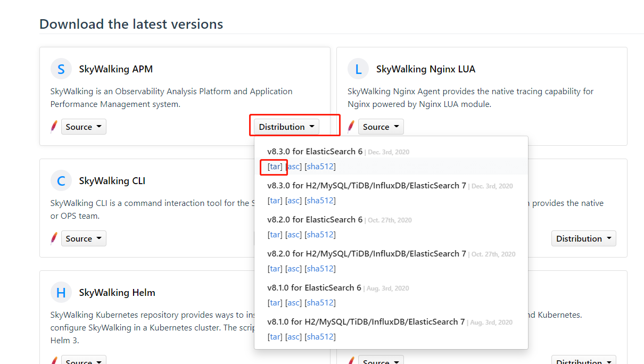Click the SkyWalking CLI 'C' avatar icon

[61, 180]
